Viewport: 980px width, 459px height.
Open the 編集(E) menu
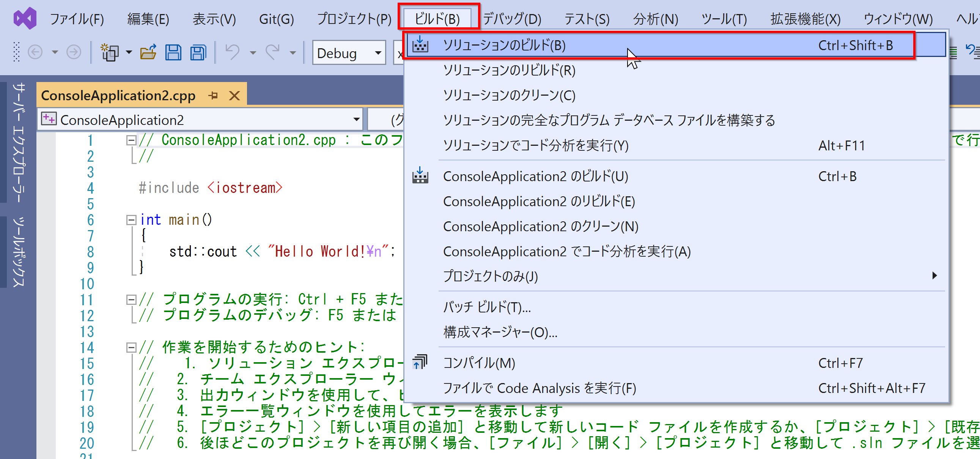click(x=148, y=19)
